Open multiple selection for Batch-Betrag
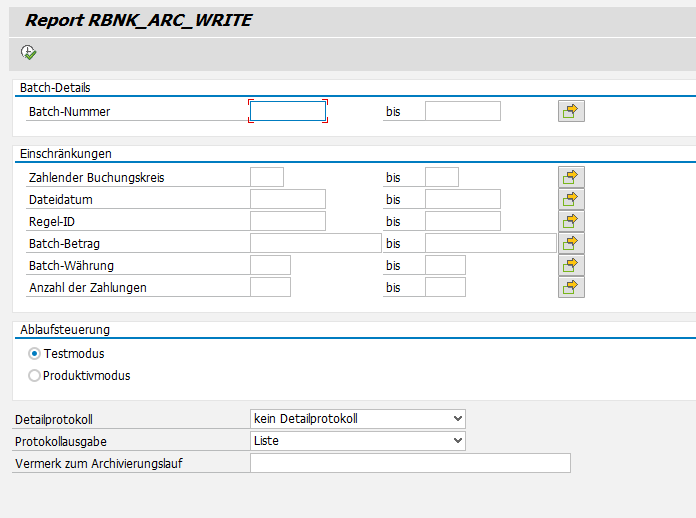Screen dimensions: 696x518 pyautogui.click(x=571, y=243)
